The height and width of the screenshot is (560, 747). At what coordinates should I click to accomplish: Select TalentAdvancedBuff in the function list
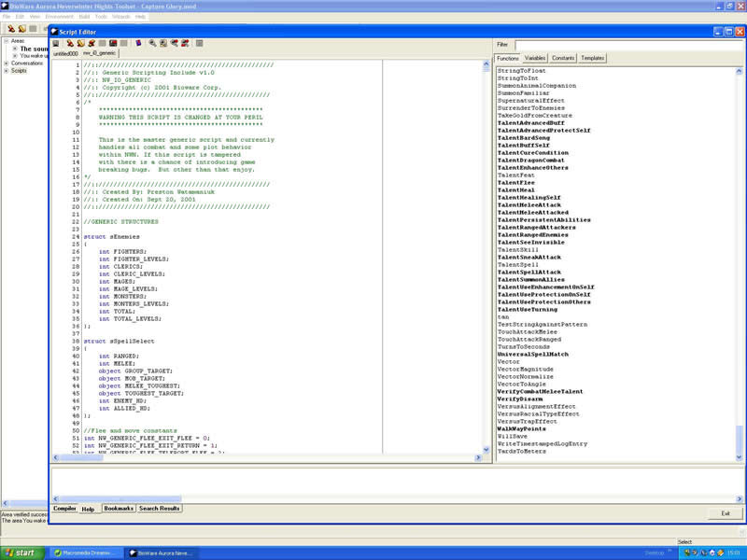click(530, 123)
